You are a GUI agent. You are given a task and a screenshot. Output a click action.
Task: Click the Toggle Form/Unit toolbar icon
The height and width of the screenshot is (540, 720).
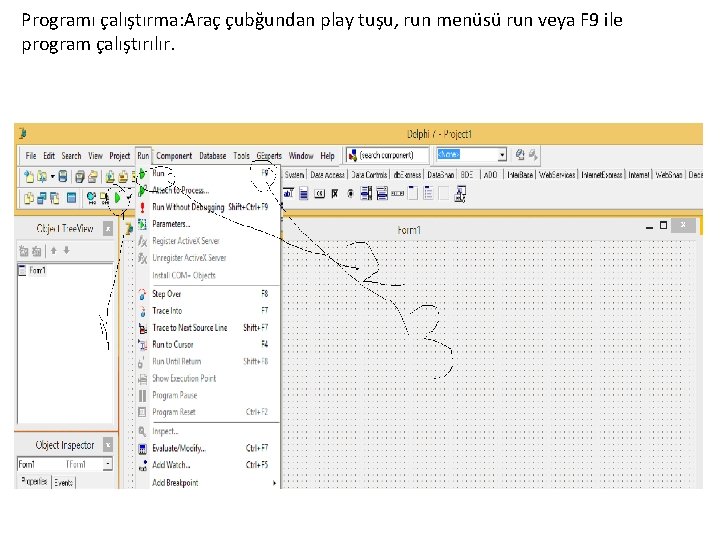tap(54, 198)
